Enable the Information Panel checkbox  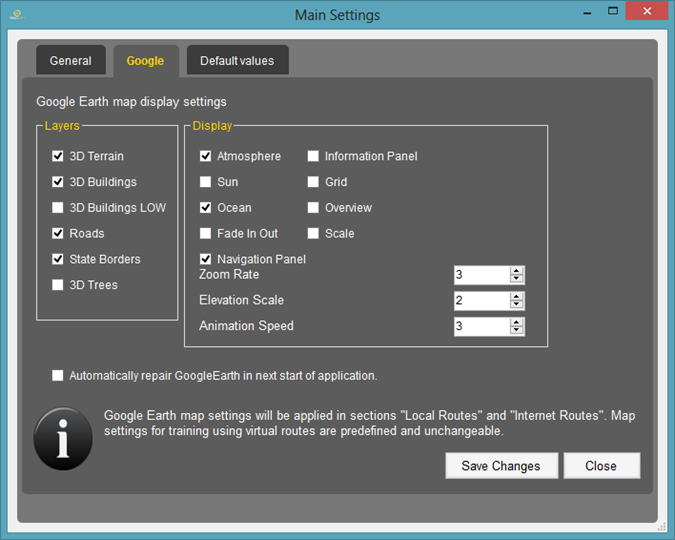click(x=313, y=156)
